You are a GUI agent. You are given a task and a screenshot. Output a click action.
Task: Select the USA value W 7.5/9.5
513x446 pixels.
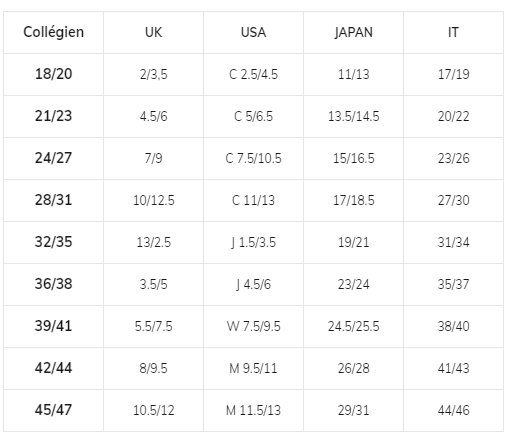coord(253,326)
